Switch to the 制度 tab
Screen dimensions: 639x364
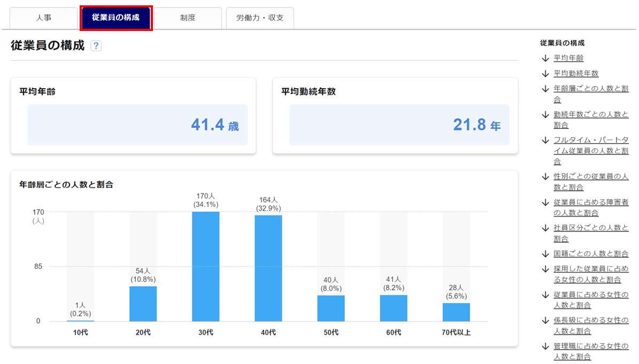click(x=188, y=18)
